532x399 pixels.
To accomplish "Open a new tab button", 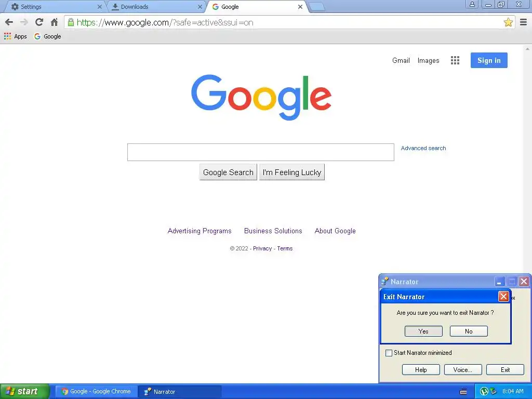I will point(317,7).
